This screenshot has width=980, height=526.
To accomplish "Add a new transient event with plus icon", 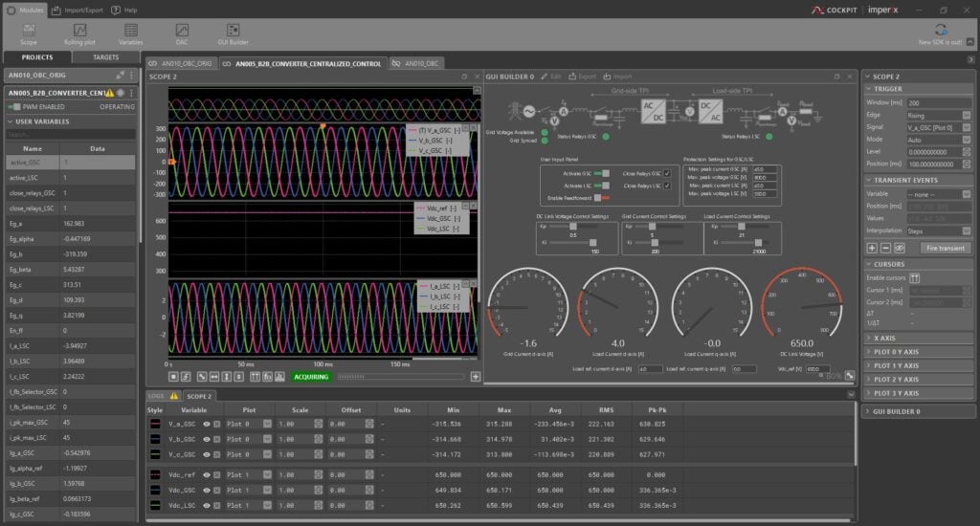I will (x=872, y=248).
